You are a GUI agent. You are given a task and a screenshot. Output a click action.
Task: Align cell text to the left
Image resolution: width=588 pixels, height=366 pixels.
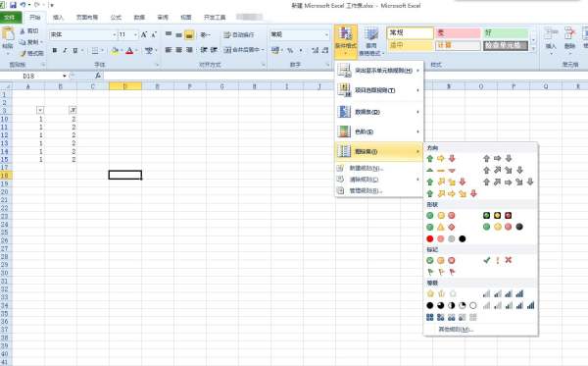(169, 50)
